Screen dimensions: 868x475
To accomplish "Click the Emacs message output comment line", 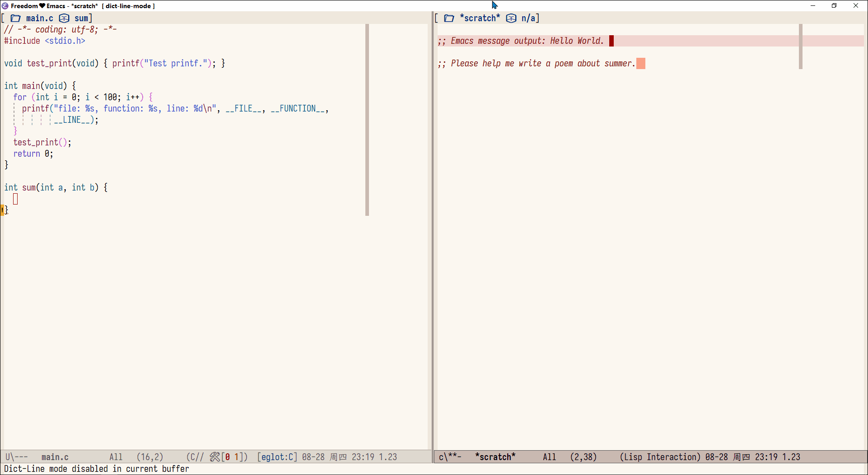I will pyautogui.click(x=521, y=41).
